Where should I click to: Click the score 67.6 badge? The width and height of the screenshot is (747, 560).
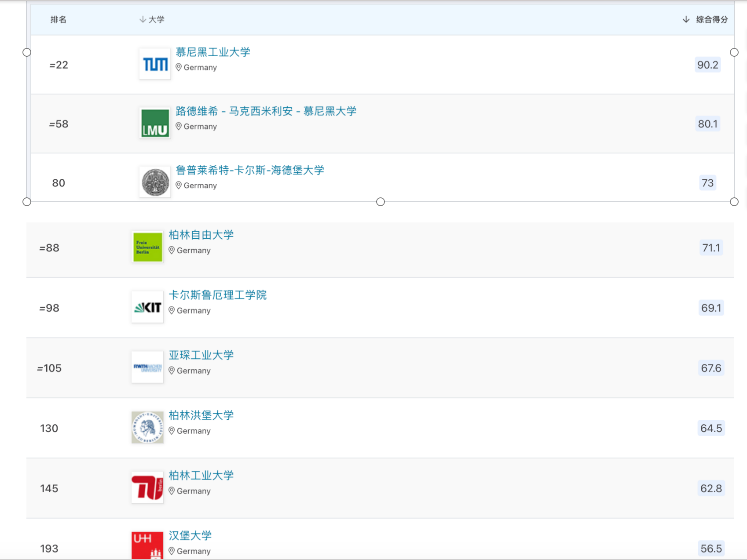pos(711,368)
